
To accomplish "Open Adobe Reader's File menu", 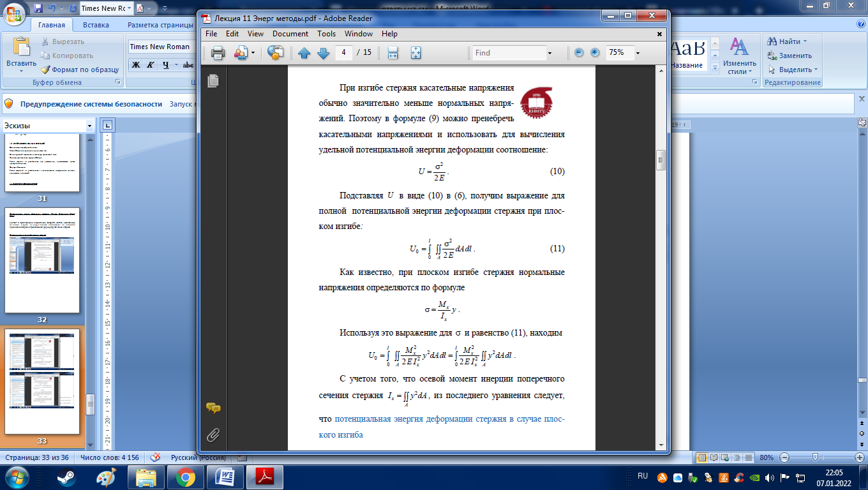I will (x=211, y=34).
